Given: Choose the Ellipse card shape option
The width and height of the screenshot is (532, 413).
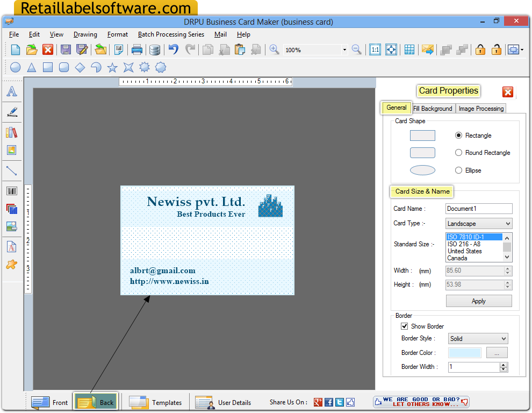Looking at the screenshot, I should click(458, 170).
